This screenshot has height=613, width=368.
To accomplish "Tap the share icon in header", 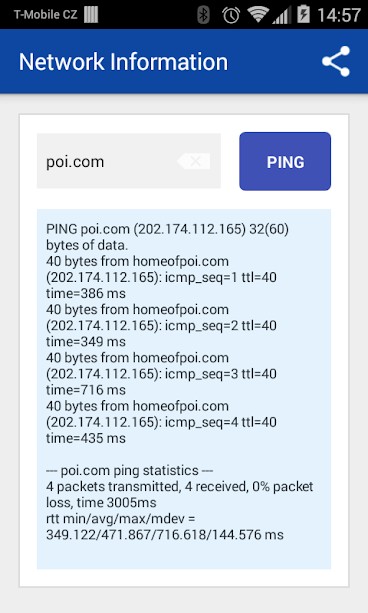I will pyautogui.click(x=336, y=61).
